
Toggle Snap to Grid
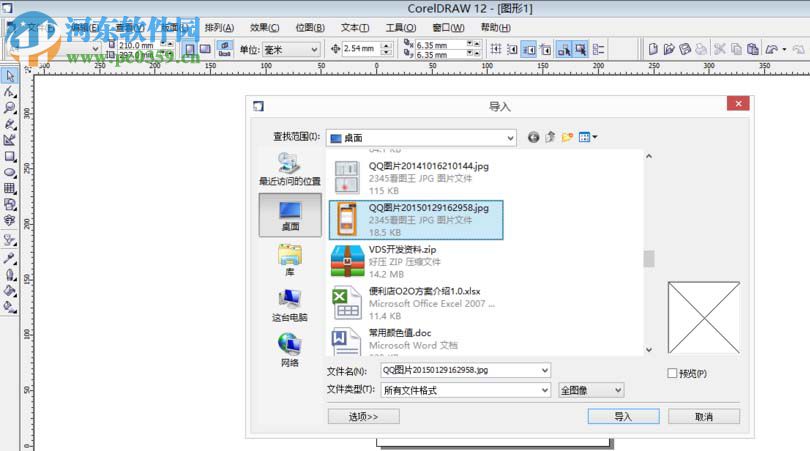tap(496, 50)
